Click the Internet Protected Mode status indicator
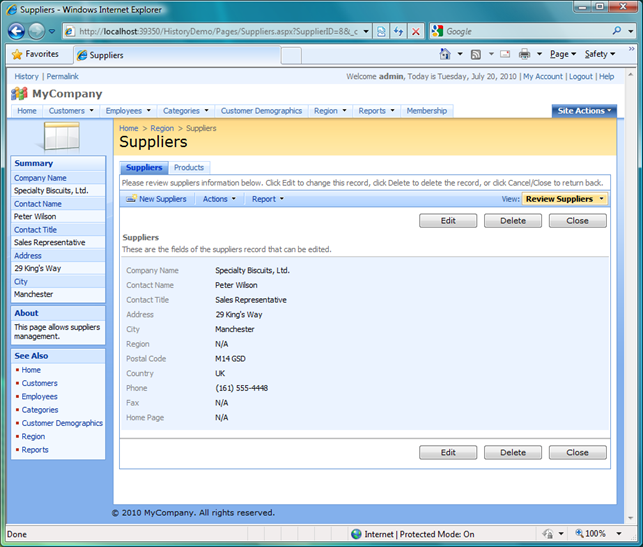Image resolution: width=643 pixels, height=547 pixels. click(x=413, y=534)
